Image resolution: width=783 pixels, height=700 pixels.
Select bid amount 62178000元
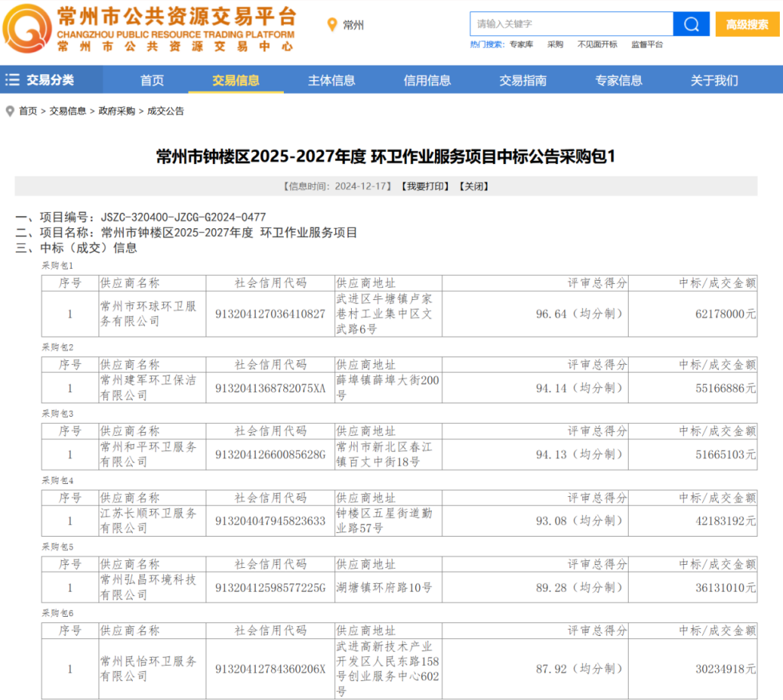point(726,314)
